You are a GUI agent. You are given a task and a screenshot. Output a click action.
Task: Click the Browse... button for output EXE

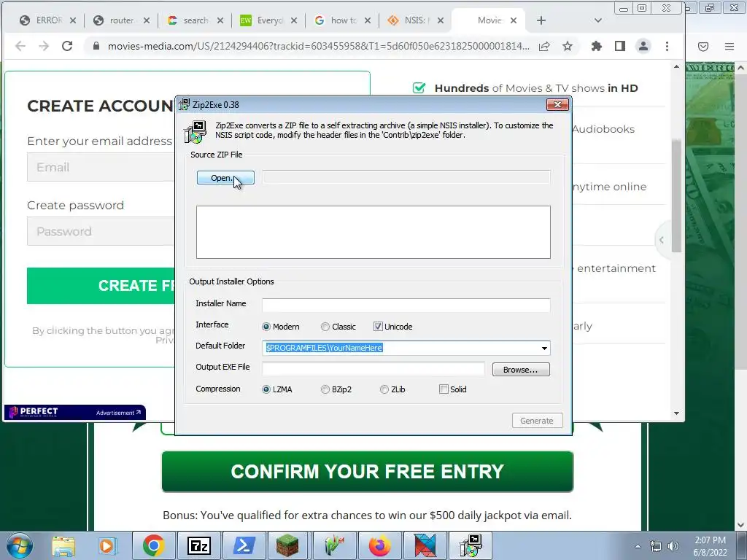point(521,370)
